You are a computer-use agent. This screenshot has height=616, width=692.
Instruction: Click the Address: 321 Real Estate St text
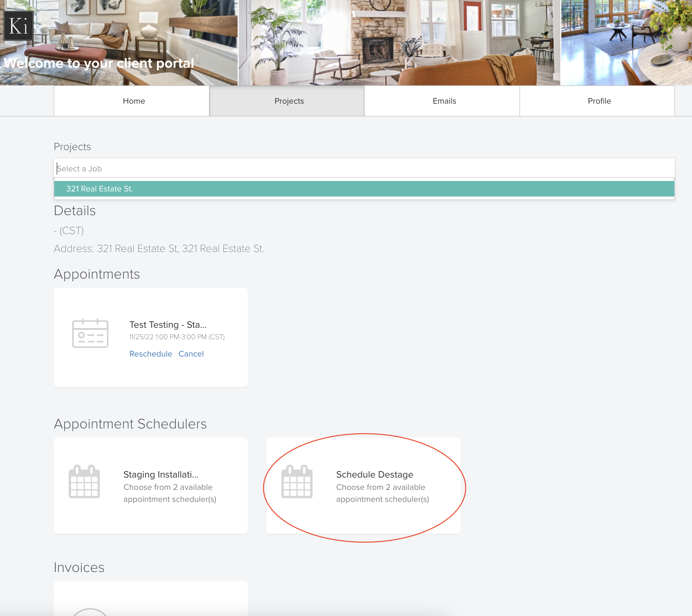point(159,248)
